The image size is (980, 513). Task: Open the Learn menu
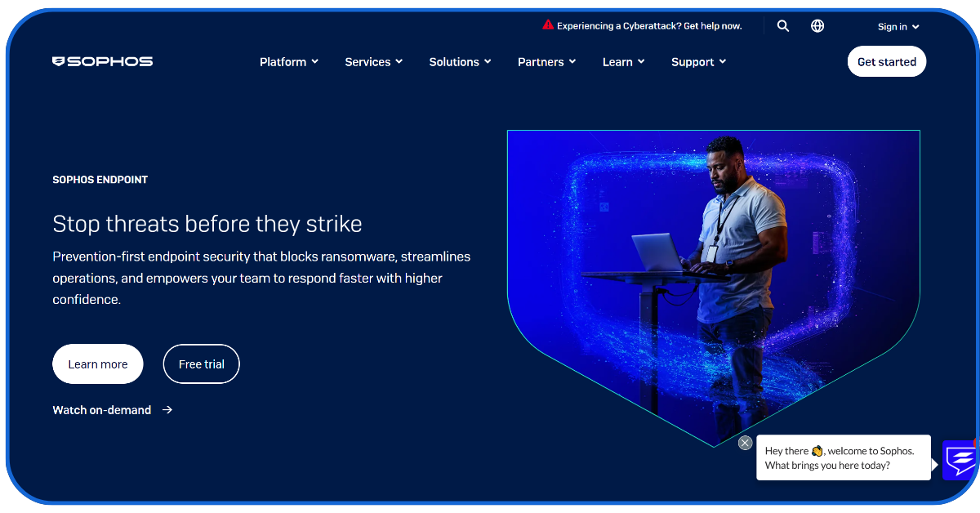click(624, 62)
